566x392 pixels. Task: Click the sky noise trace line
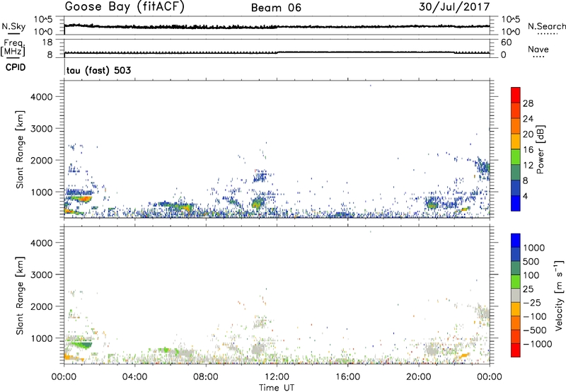coord(277,27)
